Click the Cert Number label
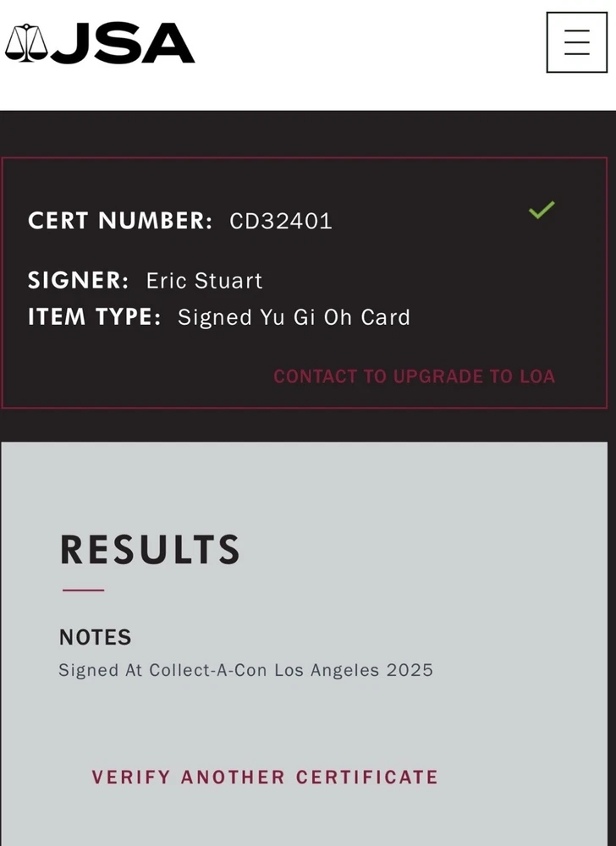This screenshot has width=616, height=846. [120, 221]
